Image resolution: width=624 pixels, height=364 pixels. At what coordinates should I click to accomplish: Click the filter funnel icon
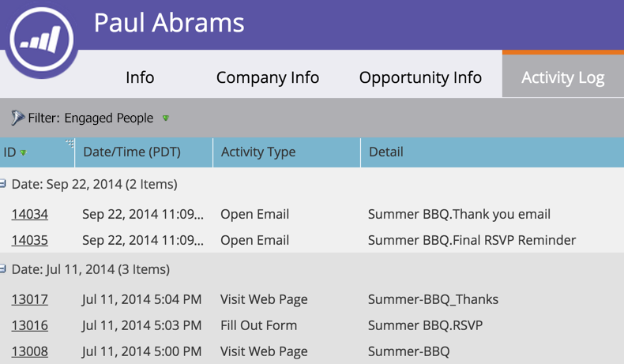17,118
